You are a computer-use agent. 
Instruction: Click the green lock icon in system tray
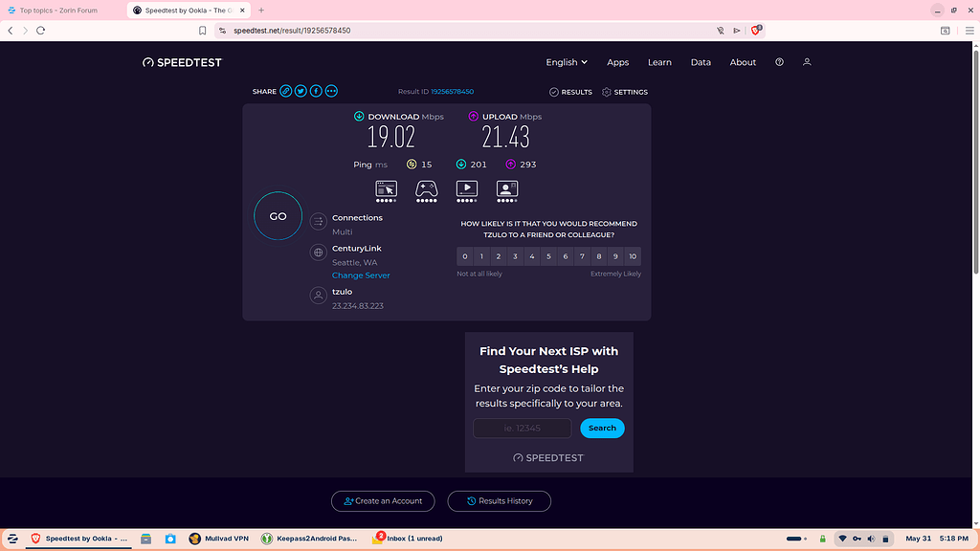click(x=822, y=539)
